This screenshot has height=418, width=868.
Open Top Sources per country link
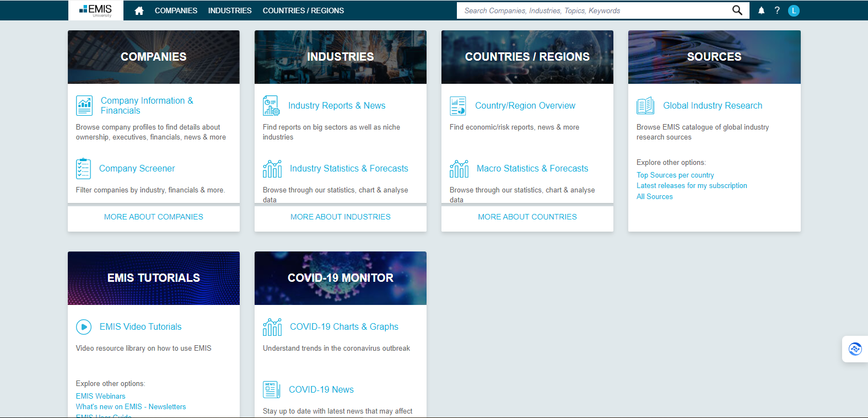point(675,175)
